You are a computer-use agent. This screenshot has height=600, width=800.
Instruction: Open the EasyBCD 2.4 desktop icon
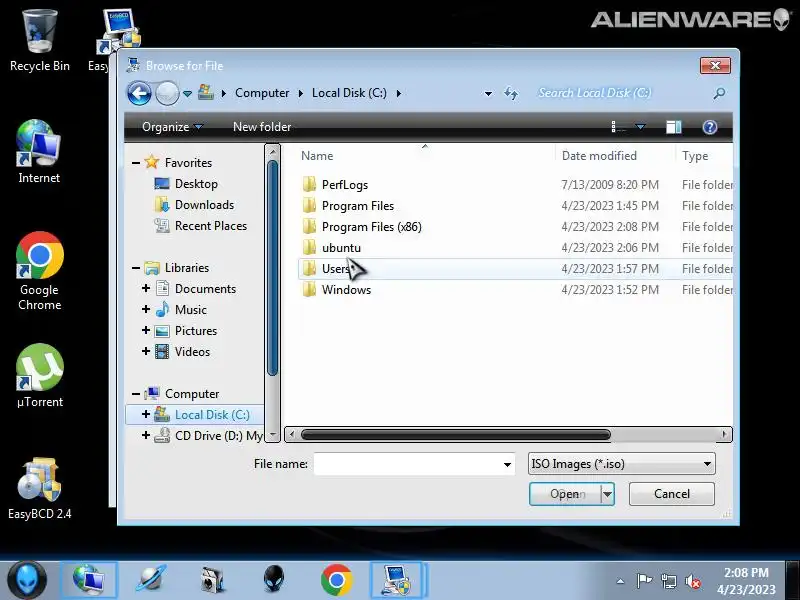[39, 489]
